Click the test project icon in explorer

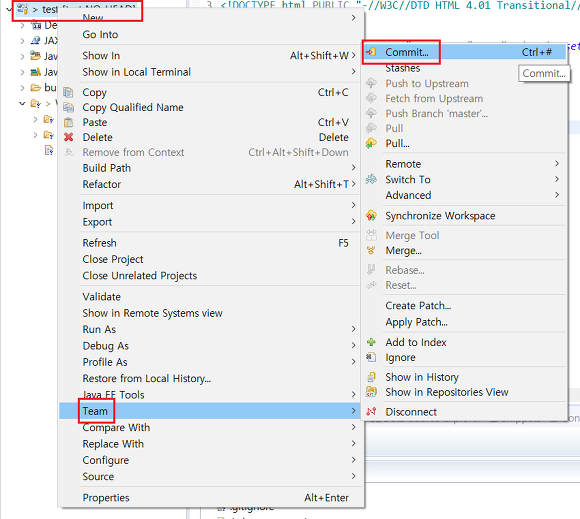pos(23,9)
